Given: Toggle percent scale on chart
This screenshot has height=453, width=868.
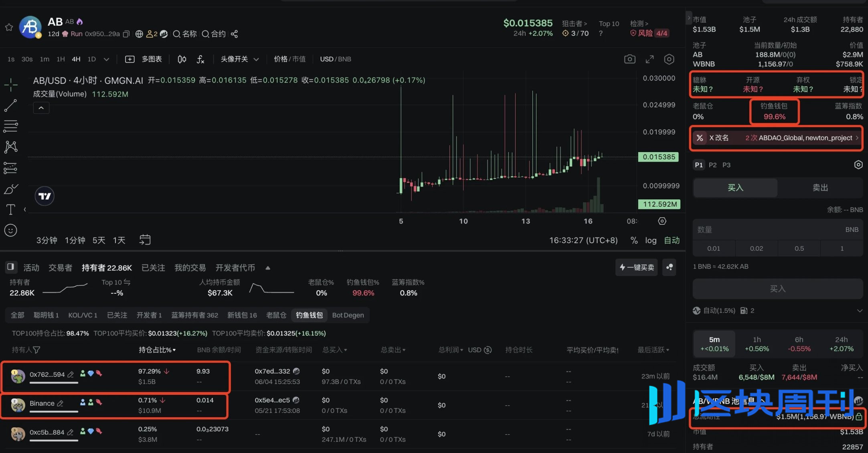Looking at the screenshot, I should 634,240.
